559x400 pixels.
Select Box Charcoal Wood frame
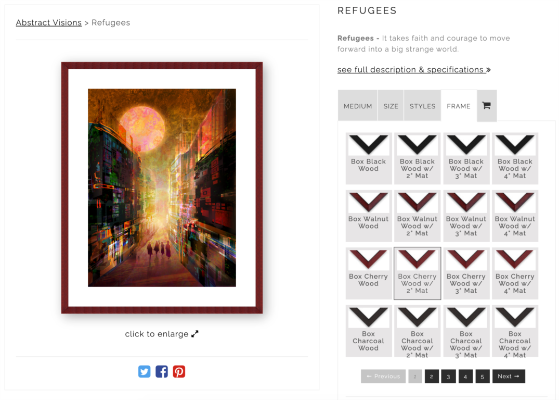pyautogui.click(x=369, y=331)
